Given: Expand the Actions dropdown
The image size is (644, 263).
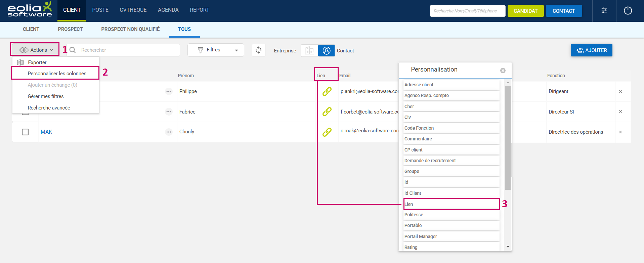Looking at the screenshot, I should click(x=35, y=50).
